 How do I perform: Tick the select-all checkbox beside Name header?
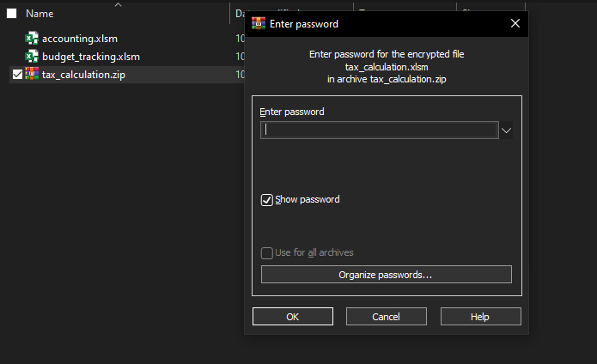tap(12, 14)
